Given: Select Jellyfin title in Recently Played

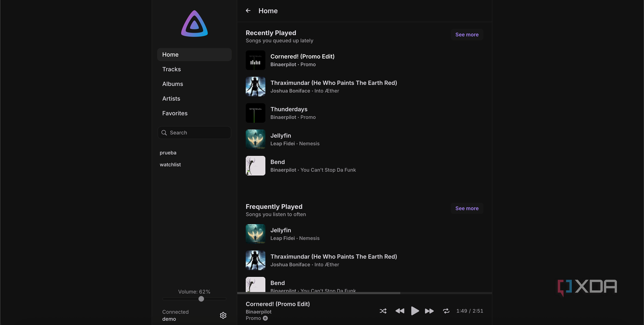Looking at the screenshot, I should click(x=281, y=135).
